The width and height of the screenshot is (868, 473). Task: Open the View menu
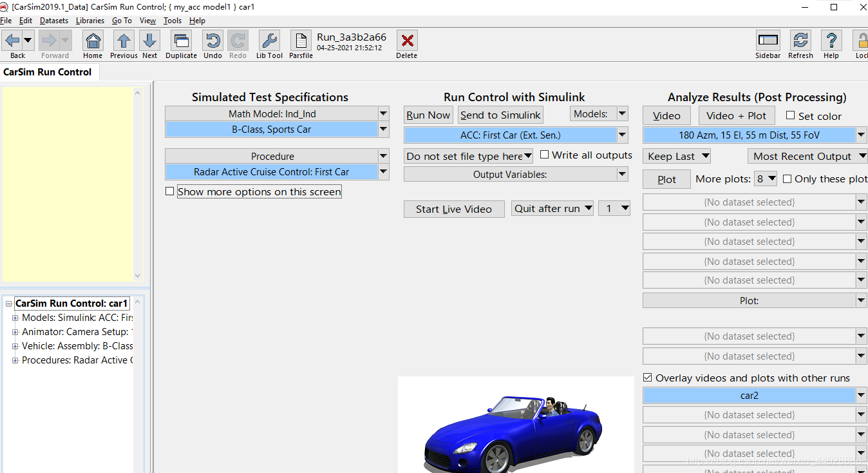[147, 21]
